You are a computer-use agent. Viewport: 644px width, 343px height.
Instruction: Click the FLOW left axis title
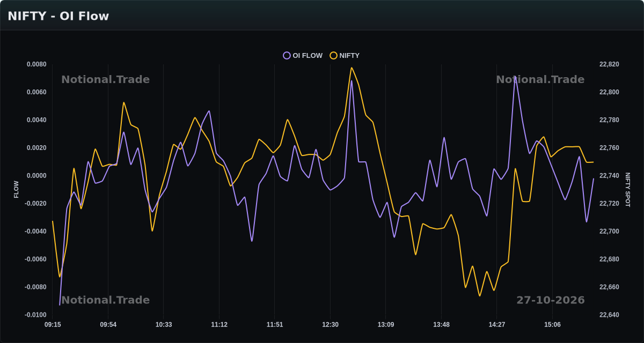click(x=16, y=189)
